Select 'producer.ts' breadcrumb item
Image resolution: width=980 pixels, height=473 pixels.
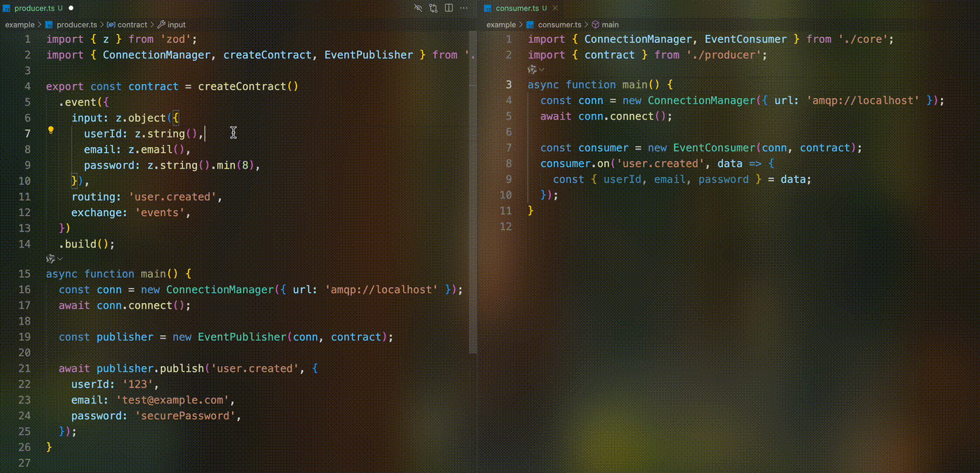coord(76,25)
